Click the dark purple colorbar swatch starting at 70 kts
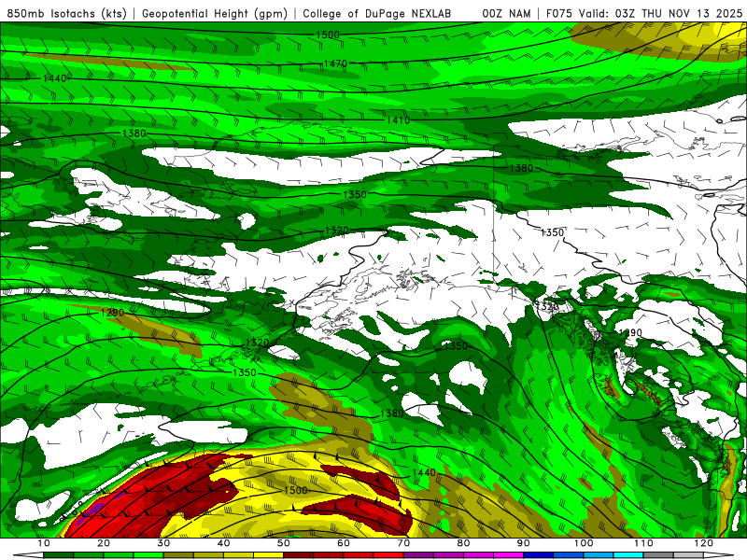The image size is (747, 560). (418, 555)
